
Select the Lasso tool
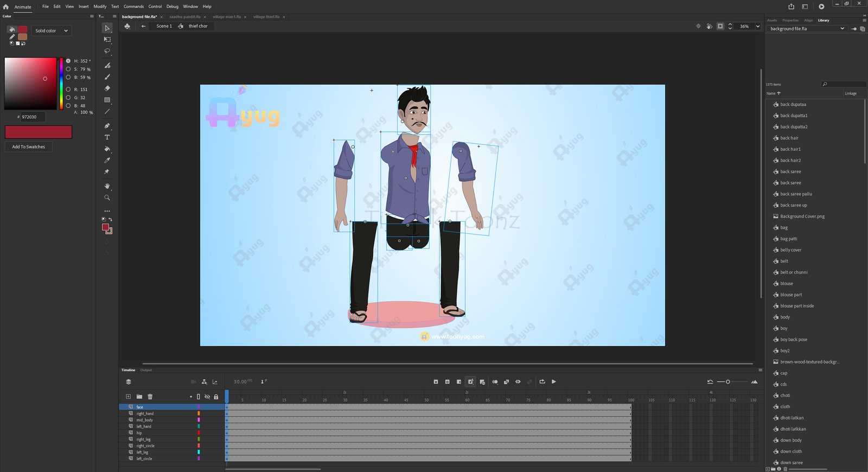(107, 51)
